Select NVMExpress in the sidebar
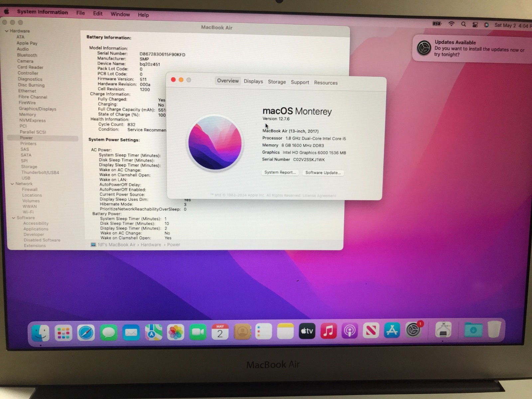Screen dimensions: 532x399 [33, 120]
